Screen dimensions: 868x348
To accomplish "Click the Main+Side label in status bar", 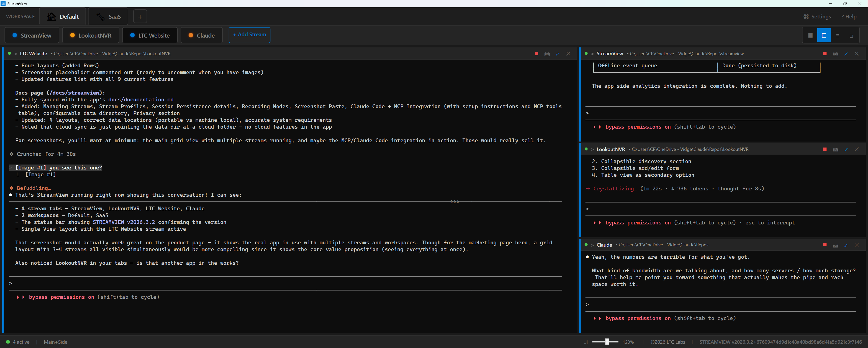I will tap(56, 342).
